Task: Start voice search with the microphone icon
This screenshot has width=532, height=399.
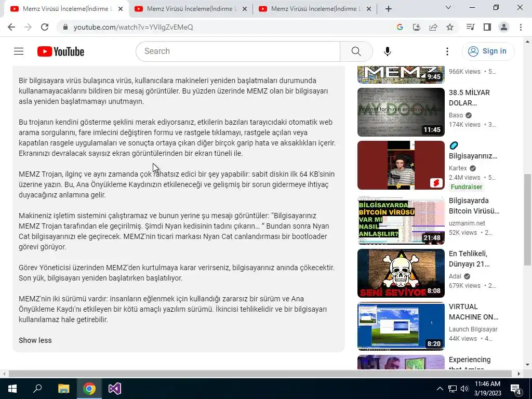Action: (388, 51)
